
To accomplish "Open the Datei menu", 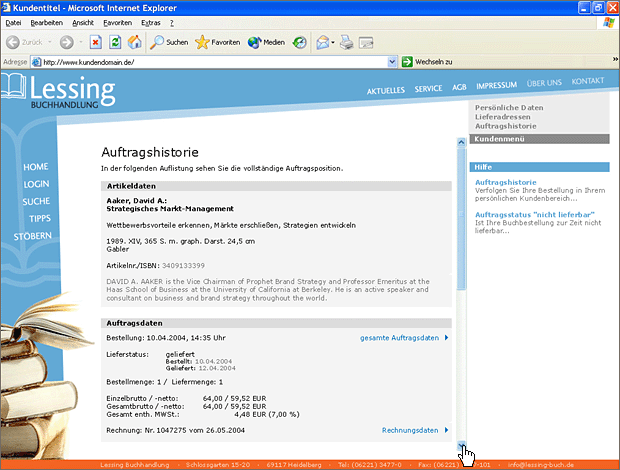I will [13, 23].
